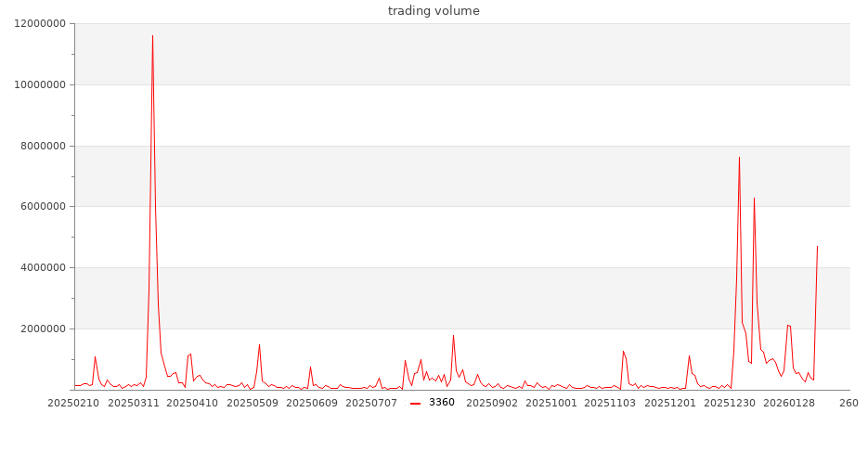Image resolution: width=868 pixels, height=464 pixels.
Task: Click the 20250509 date label
Action: [x=253, y=404]
